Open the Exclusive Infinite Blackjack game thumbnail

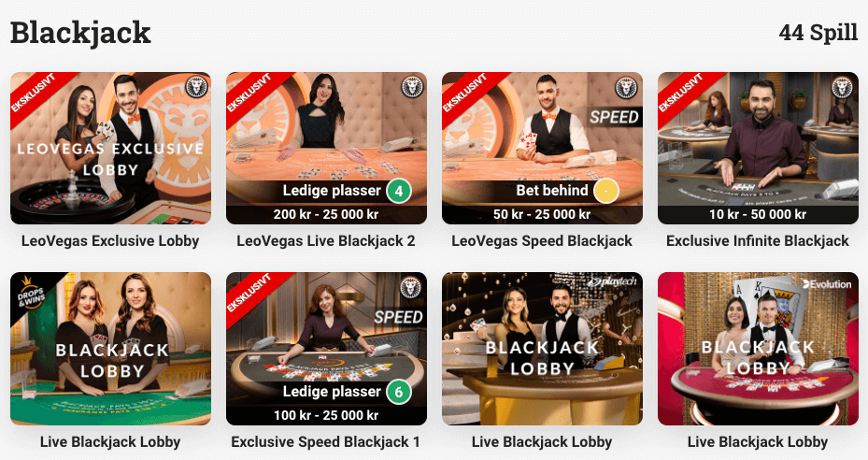pyautogui.click(x=758, y=149)
